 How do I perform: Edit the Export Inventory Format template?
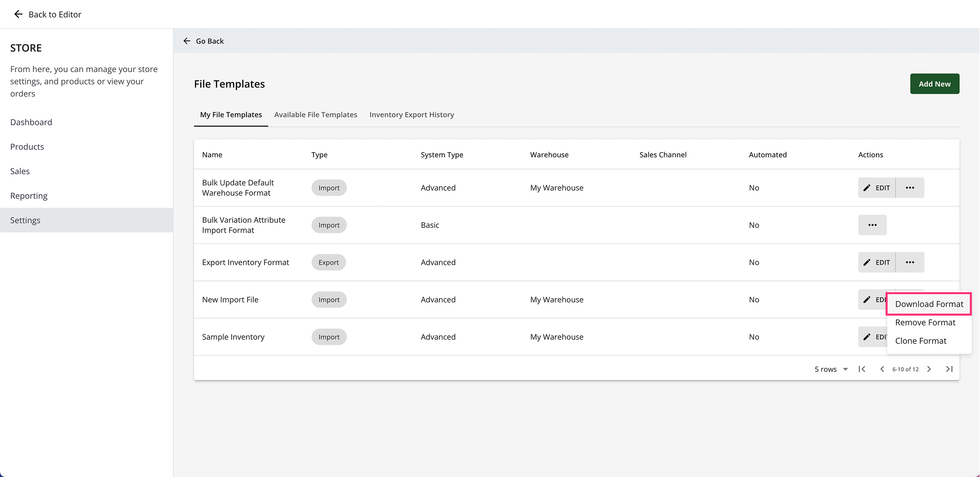[877, 263]
